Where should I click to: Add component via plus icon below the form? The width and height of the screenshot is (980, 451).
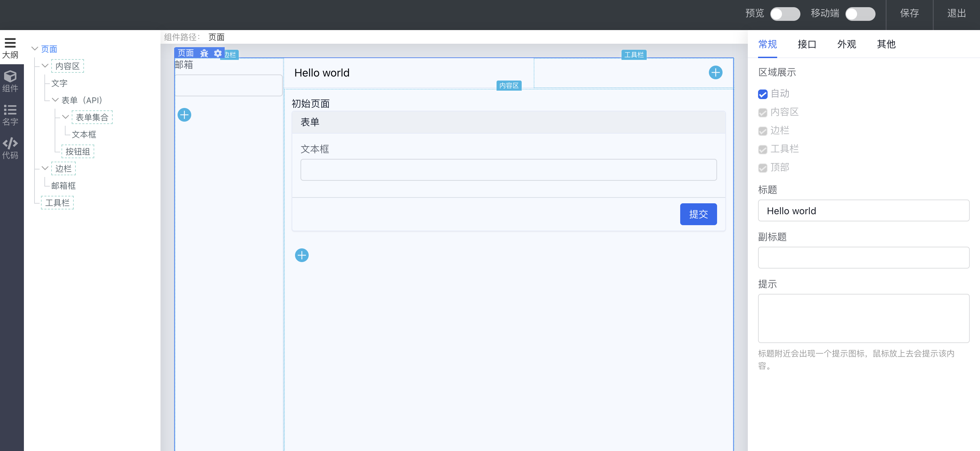pos(302,255)
